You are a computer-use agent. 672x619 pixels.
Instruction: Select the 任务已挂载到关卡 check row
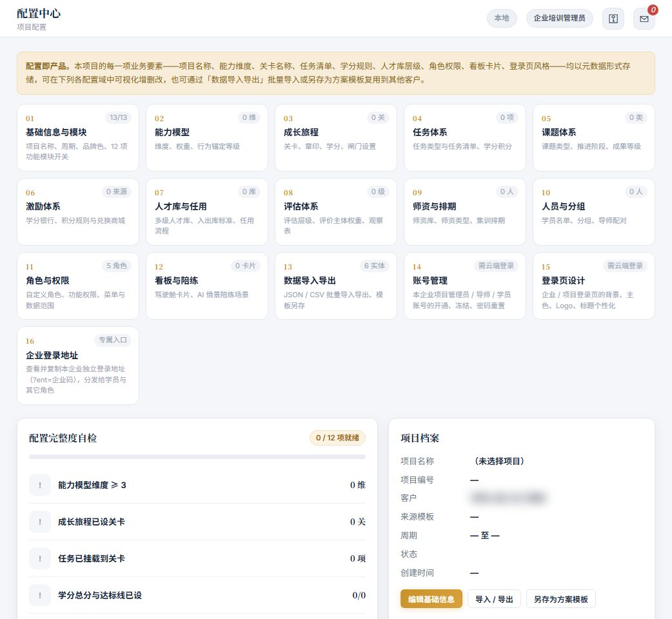[197, 558]
